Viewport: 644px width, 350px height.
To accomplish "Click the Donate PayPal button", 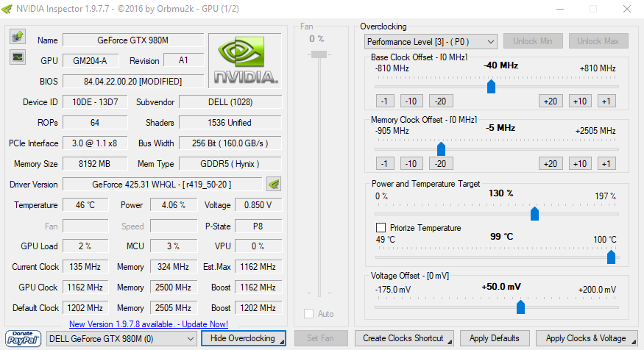I will [23, 338].
